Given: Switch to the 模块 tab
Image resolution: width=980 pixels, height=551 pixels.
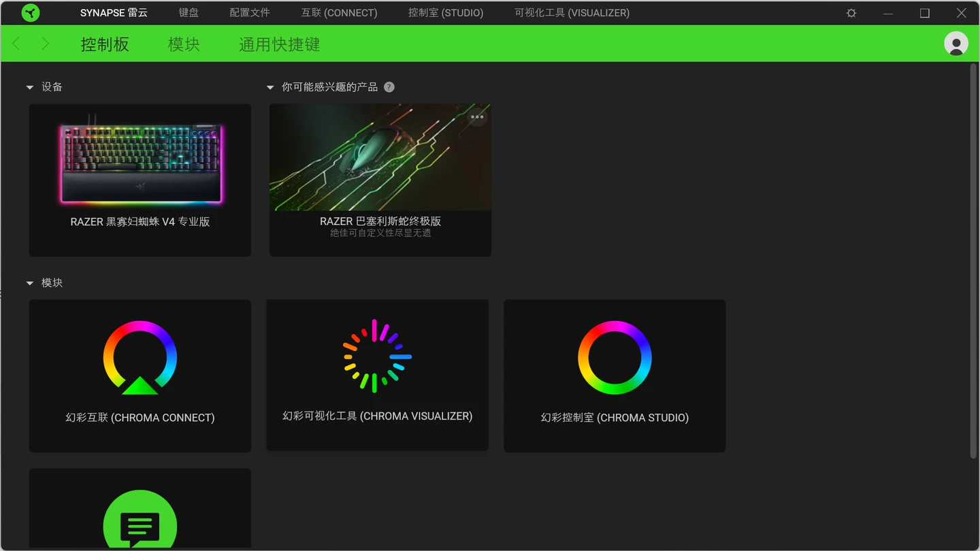Looking at the screenshot, I should tap(184, 44).
